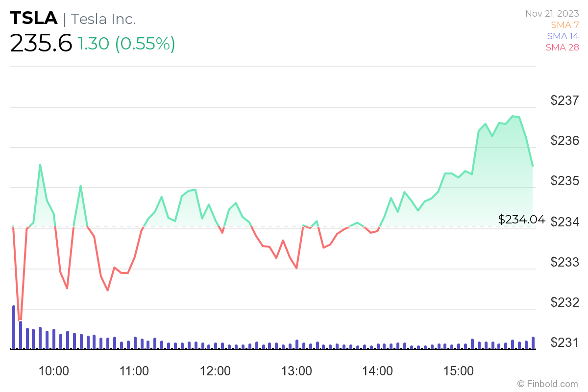Click the $237 price axis label
This screenshot has width=588, height=392.
point(565,101)
